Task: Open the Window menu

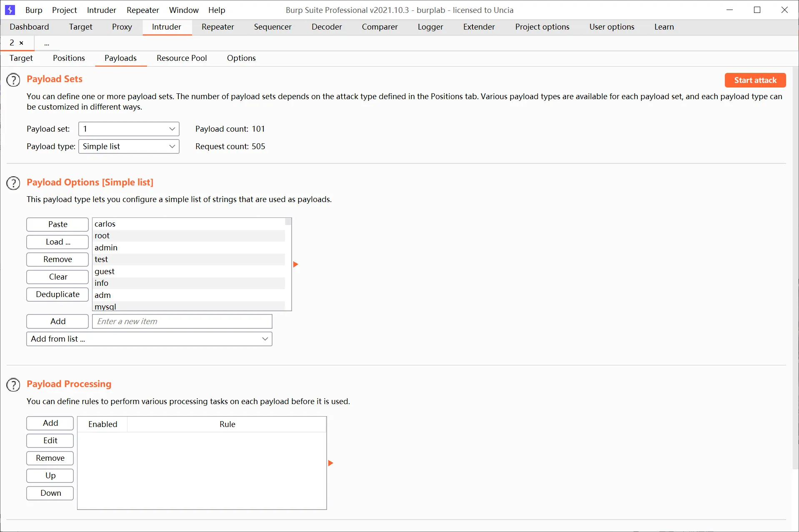Action: coord(184,10)
